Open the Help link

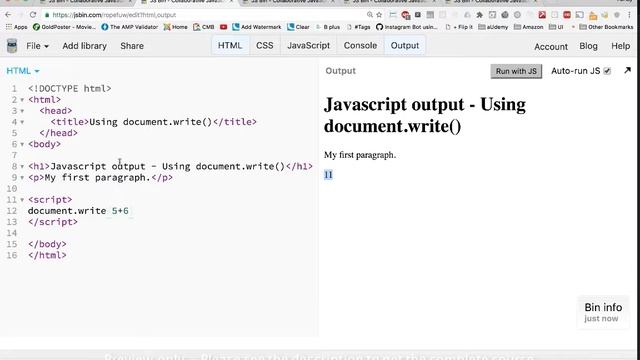[620, 46]
